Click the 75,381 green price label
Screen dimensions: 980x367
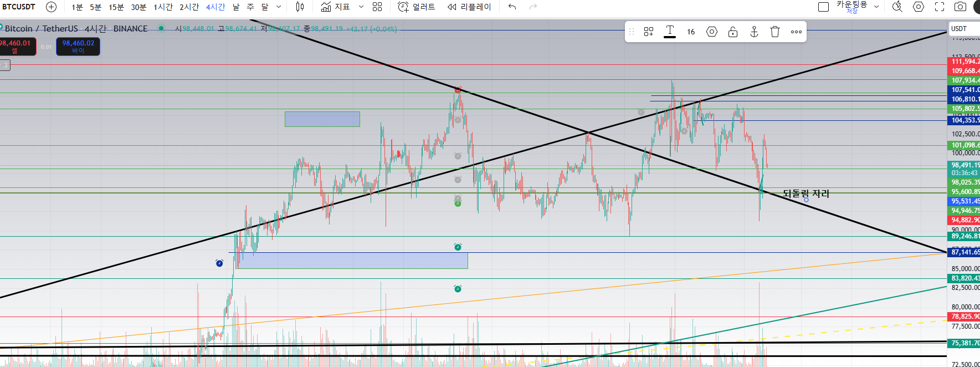click(x=964, y=343)
